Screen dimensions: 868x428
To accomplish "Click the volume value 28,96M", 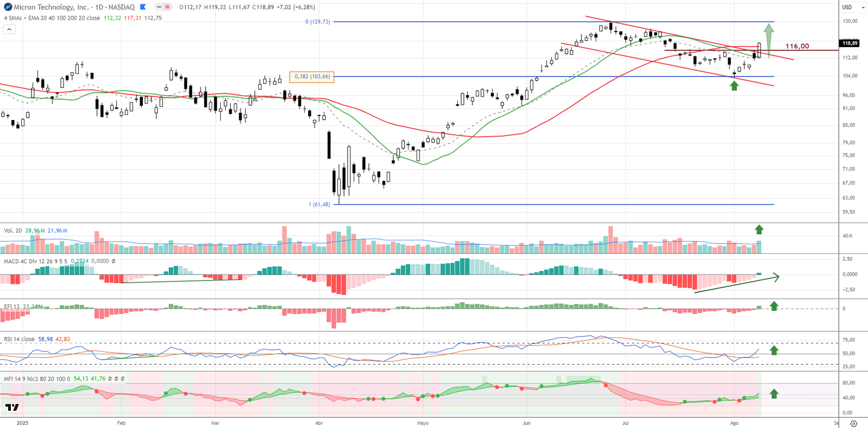I will (x=35, y=231).
